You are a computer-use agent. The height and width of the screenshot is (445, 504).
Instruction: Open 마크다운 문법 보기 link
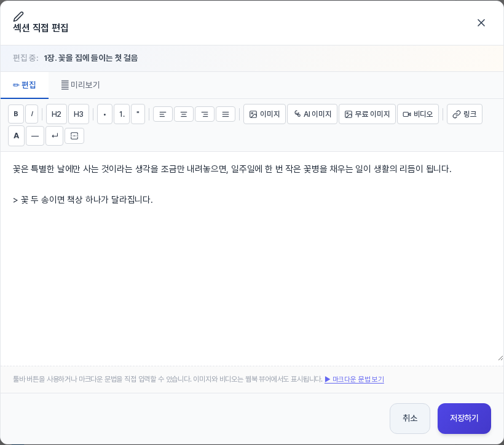354,379
